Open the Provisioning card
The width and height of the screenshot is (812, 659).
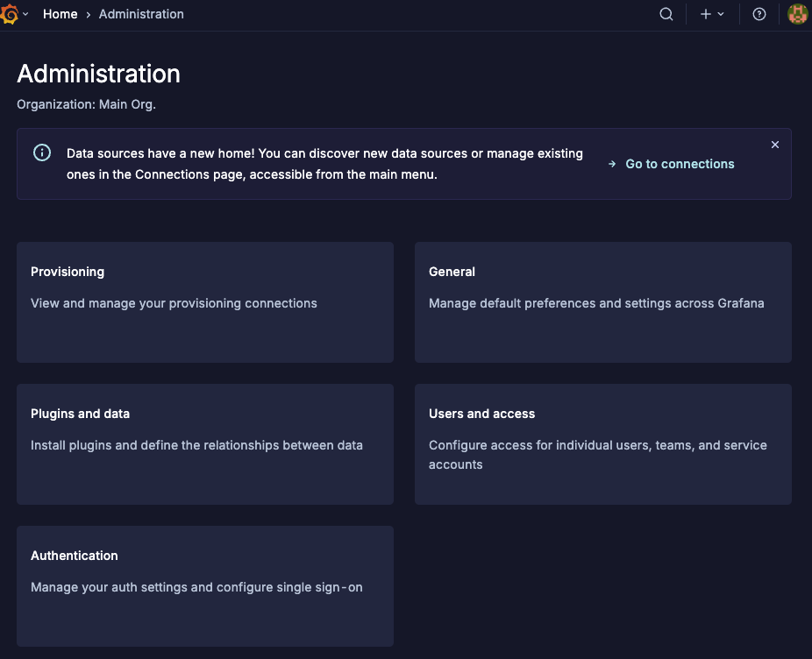(205, 302)
